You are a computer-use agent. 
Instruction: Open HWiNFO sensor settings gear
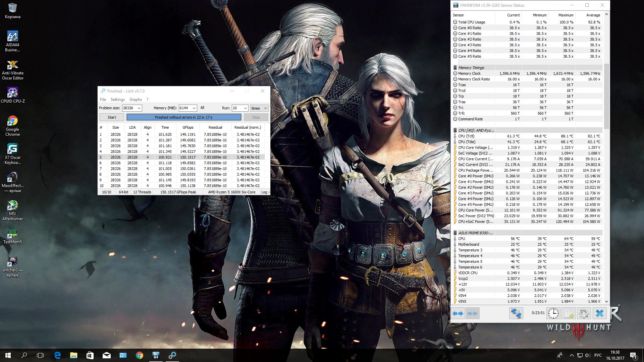(x=584, y=313)
